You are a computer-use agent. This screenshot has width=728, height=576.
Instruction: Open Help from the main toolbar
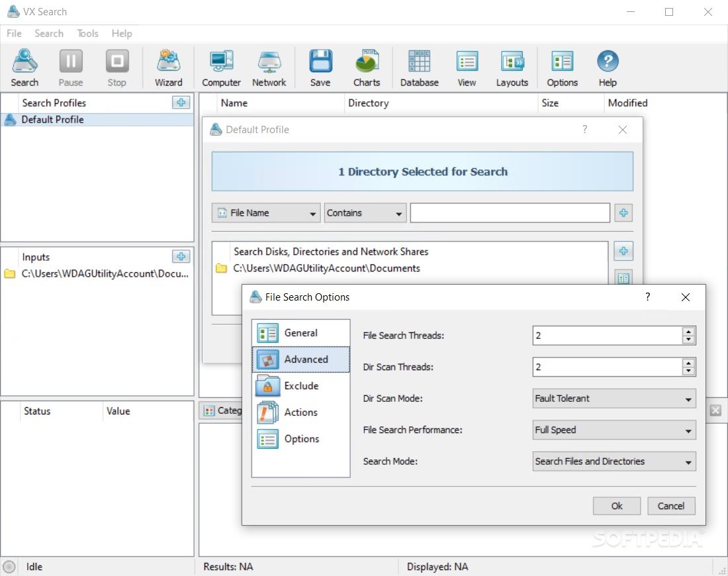[608, 68]
